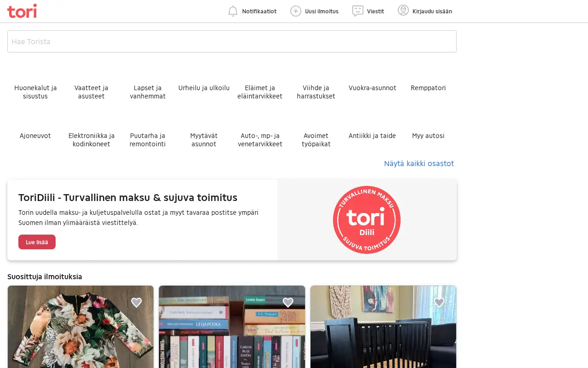This screenshot has height=368, width=588.
Task: Open the floral dress listing image
Action: (80, 327)
